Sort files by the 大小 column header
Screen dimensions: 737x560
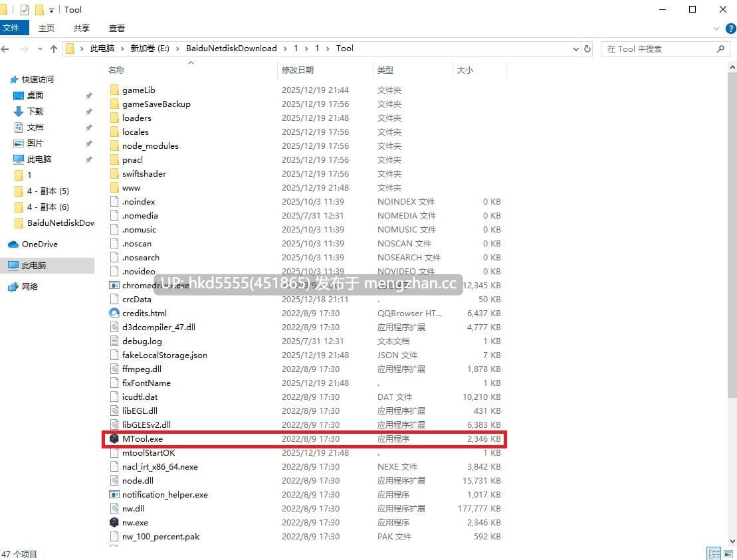(x=479, y=70)
